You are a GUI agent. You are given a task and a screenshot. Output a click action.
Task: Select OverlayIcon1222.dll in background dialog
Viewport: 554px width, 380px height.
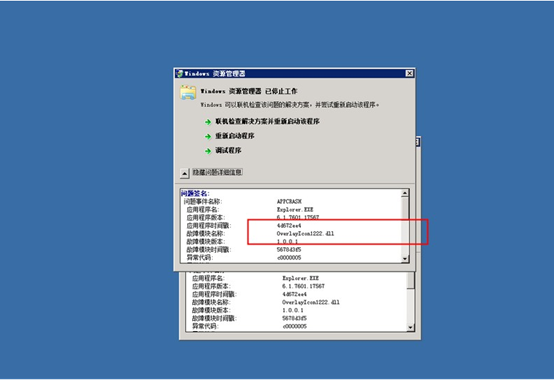[x=311, y=303]
